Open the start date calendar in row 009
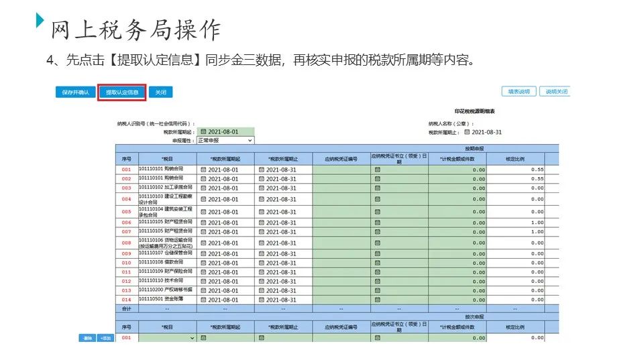 203,253
